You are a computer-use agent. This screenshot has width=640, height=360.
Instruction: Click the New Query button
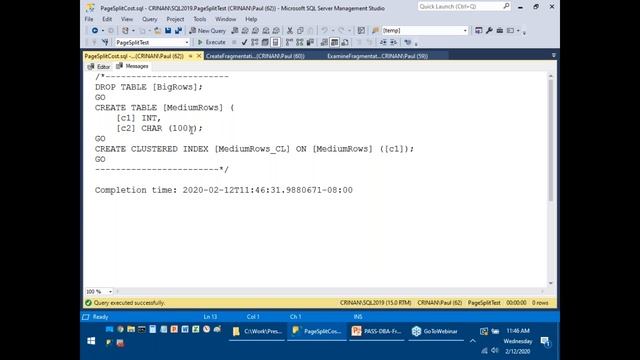pos(207,31)
